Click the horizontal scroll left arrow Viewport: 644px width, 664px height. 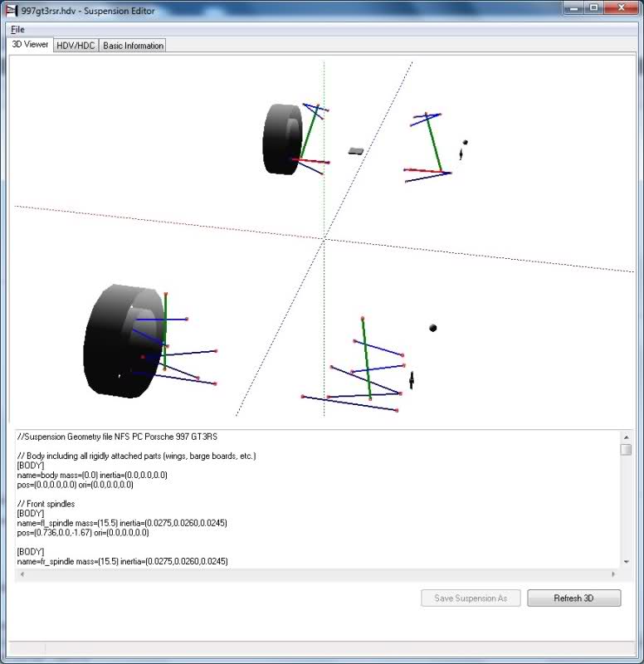click(22, 574)
